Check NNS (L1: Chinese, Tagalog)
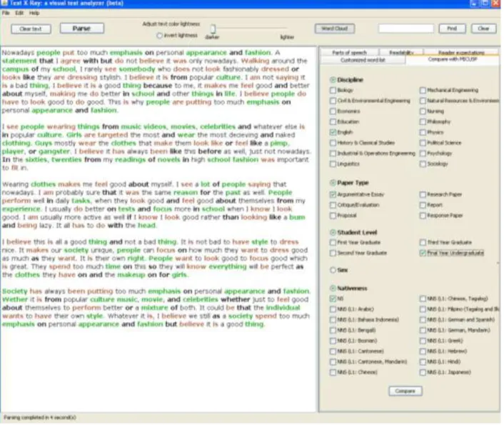Screen dimensions: 504x425 pos(423,299)
